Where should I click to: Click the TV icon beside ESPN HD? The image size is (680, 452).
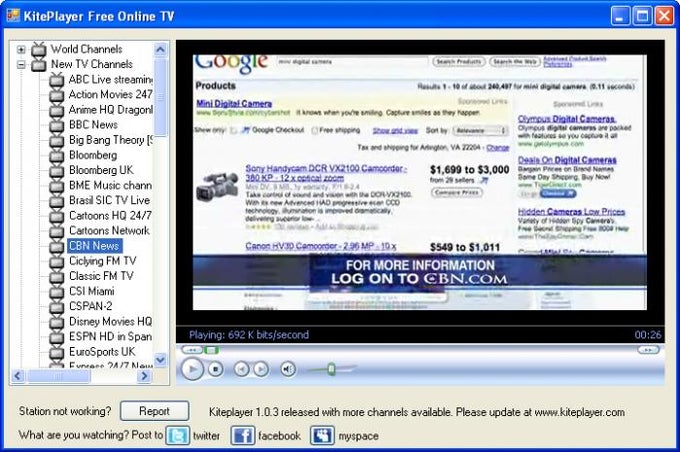(x=56, y=338)
